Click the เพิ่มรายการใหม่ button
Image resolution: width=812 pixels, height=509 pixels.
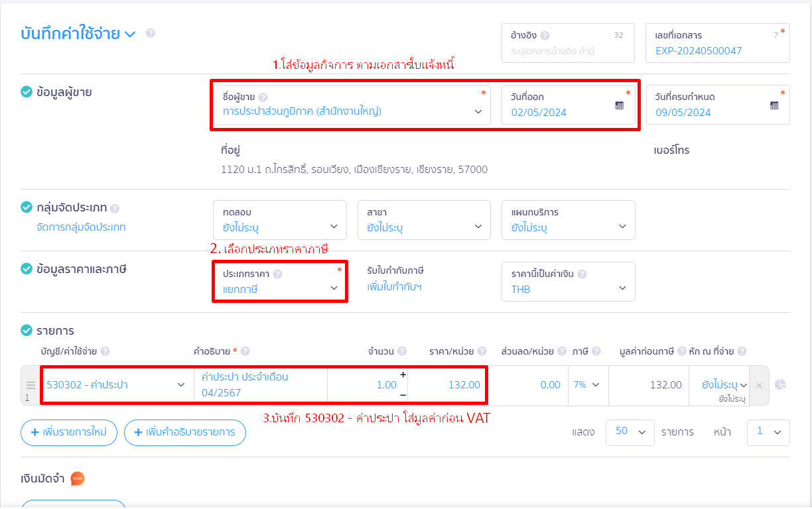coord(70,432)
